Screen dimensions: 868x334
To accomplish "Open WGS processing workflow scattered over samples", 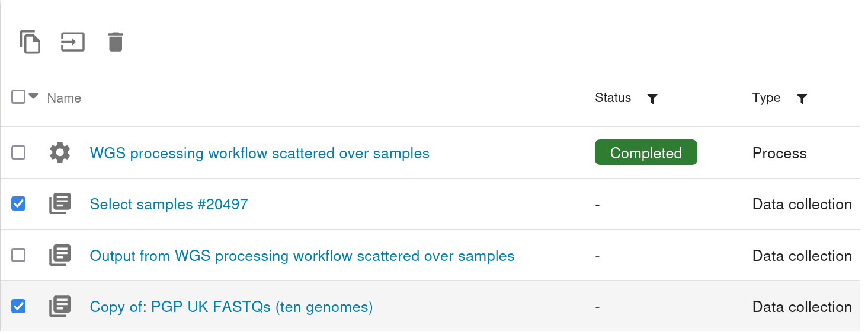I will pos(260,153).
